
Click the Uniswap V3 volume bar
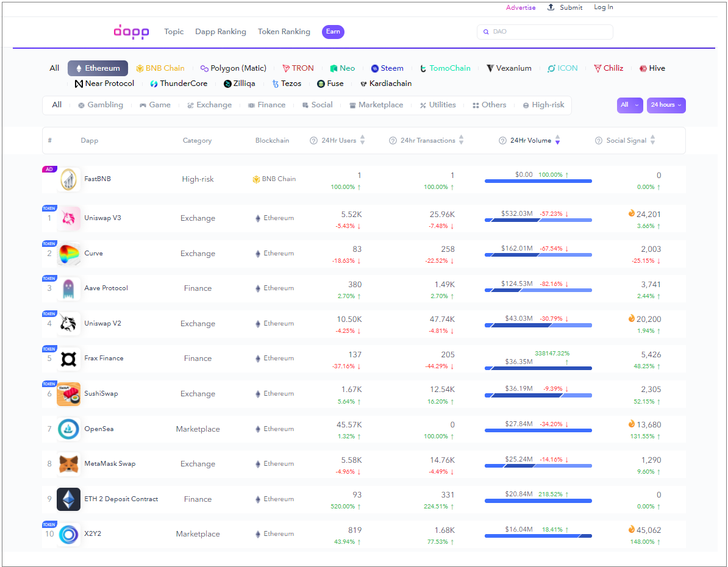click(538, 220)
